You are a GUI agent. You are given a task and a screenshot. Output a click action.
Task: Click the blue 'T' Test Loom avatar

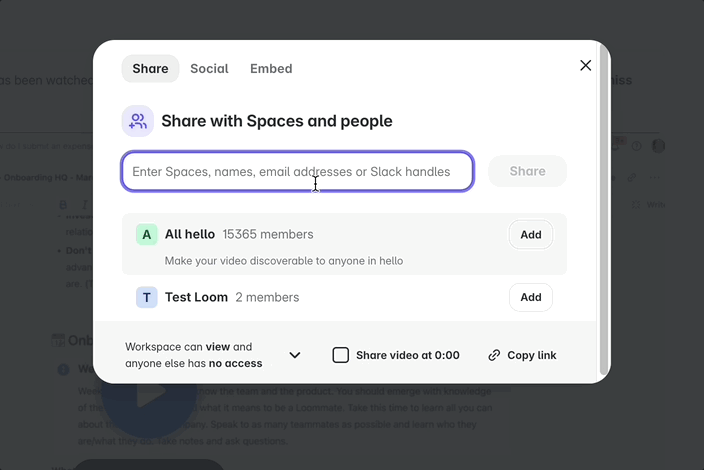click(x=147, y=297)
